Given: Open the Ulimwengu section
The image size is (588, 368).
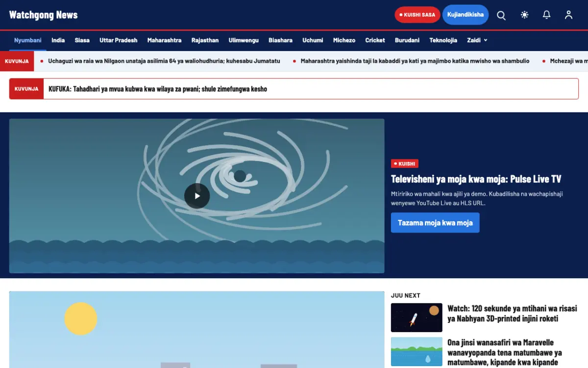Looking at the screenshot, I should coord(244,40).
